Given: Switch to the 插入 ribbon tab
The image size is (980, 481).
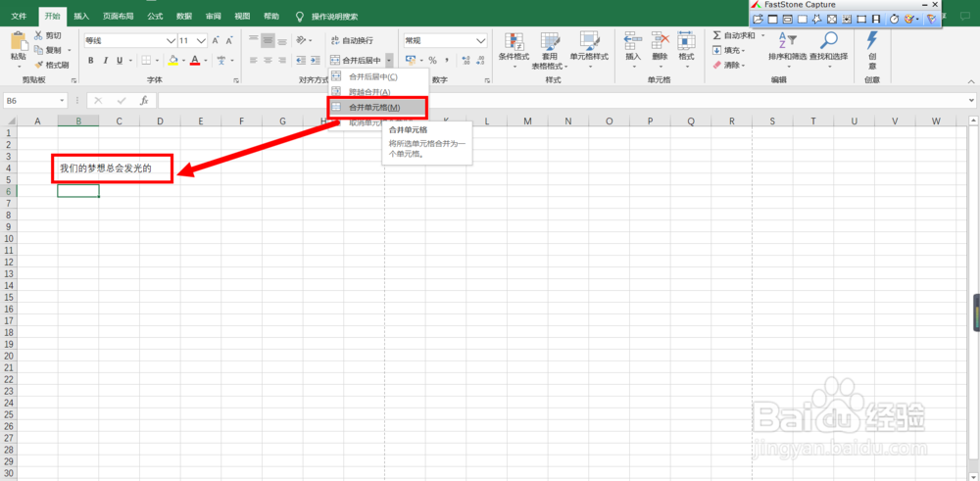Looking at the screenshot, I should point(81,17).
